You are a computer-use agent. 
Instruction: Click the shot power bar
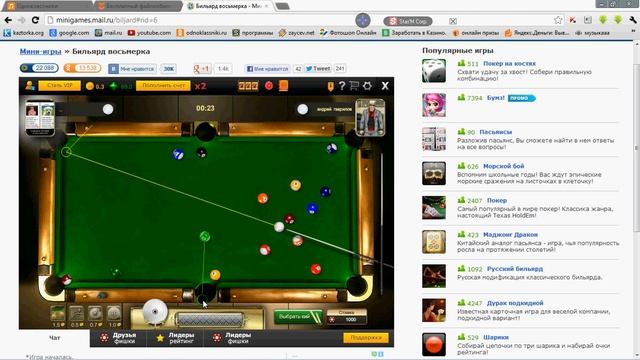210,319
